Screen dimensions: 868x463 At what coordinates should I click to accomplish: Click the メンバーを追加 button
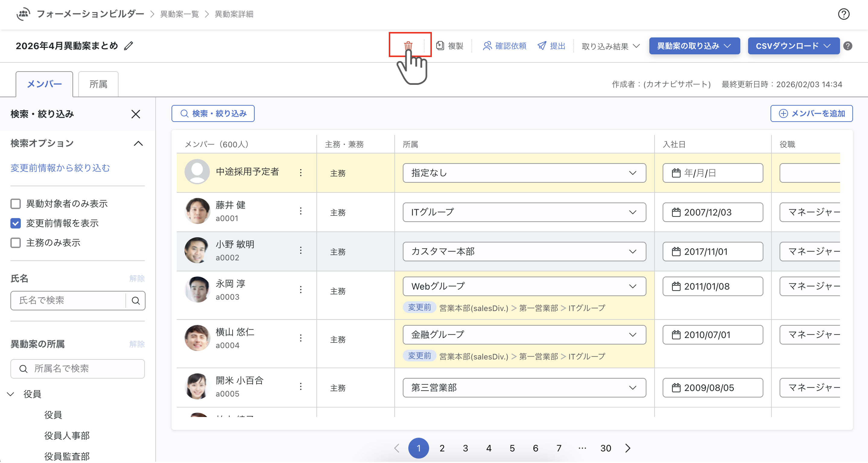click(811, 113)
